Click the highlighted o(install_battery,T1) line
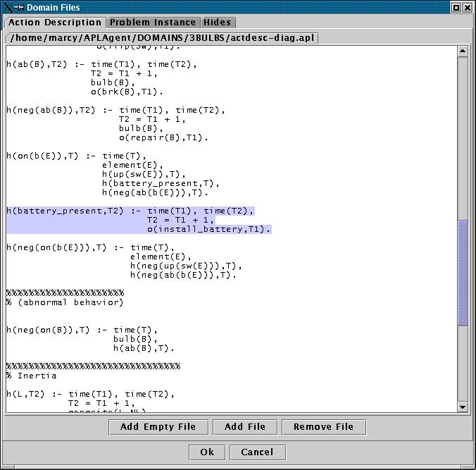 pyautogui.click(x=208, y=229)
